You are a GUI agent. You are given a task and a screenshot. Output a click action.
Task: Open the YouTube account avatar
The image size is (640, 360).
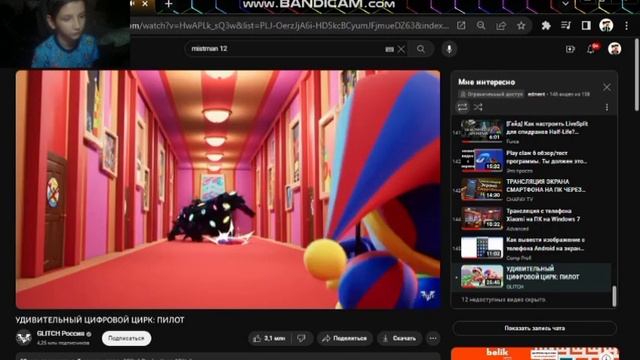point(614,49)
